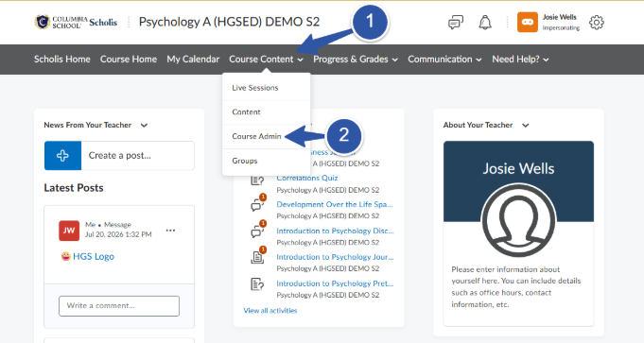Expand the Progress & Grades menu

point(356,60)
